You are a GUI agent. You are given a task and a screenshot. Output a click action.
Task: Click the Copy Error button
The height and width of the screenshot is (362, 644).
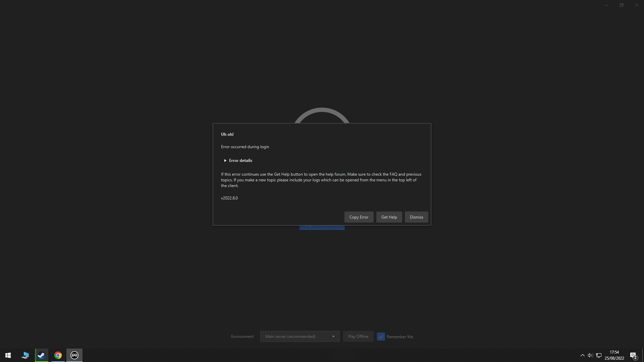tap(359, 217)
